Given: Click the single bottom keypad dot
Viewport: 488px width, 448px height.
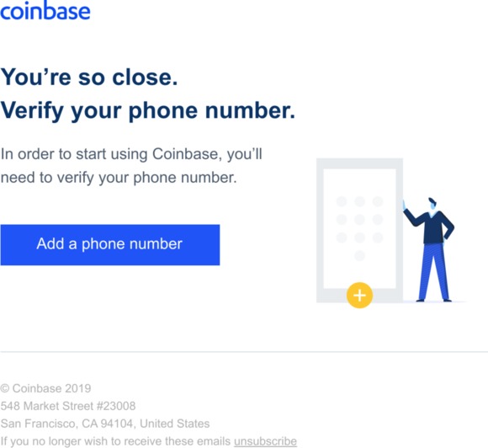Looking at the screenshot, I should click(359, 255).
